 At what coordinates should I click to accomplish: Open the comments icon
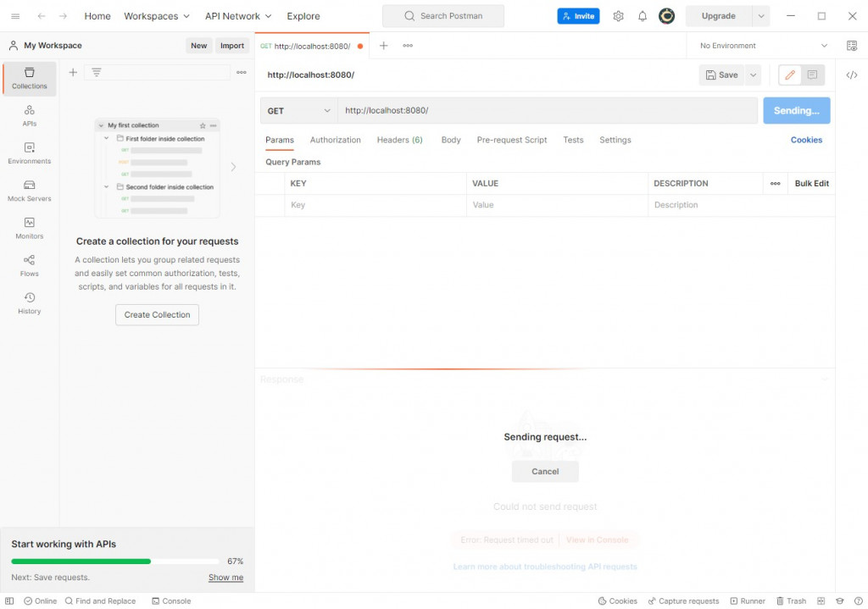tap(812, 75)
